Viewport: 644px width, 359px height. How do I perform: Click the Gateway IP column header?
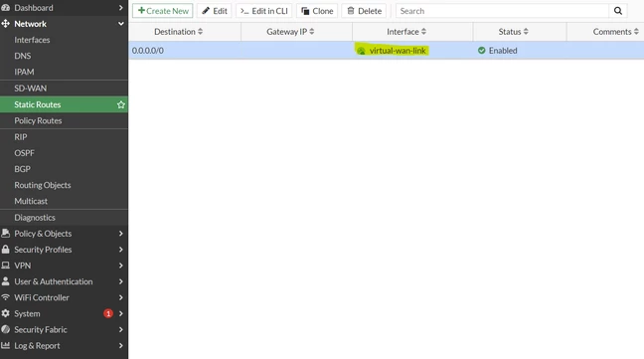tap(296, 32)
